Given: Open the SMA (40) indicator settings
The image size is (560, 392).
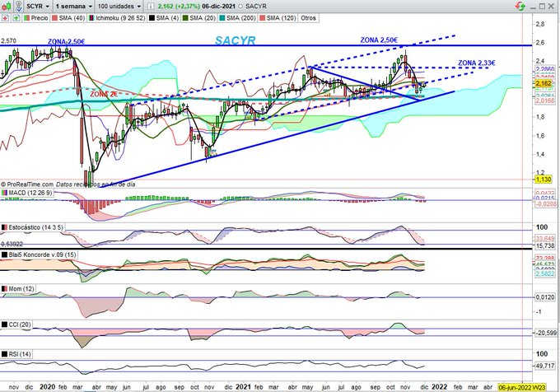Looking at the screenshot, I should (x=68, y=18).
